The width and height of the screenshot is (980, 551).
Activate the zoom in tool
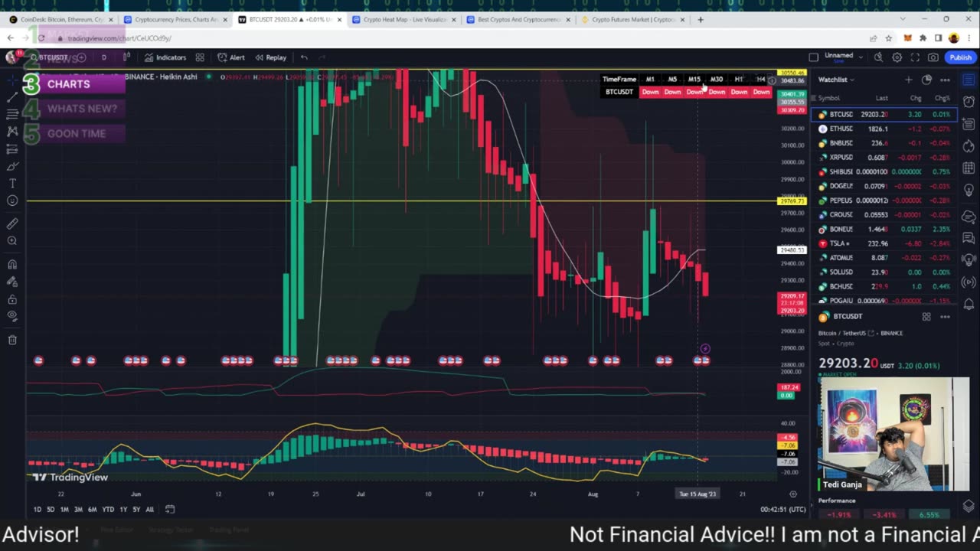pos(12,241)
